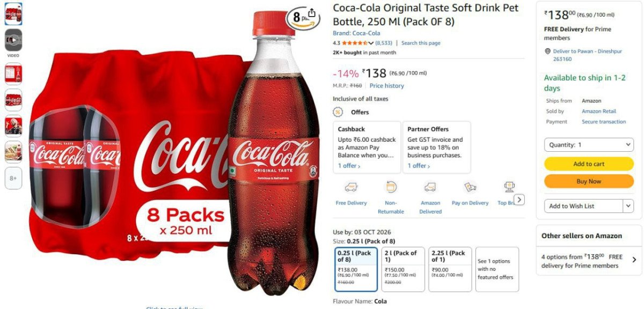Open the Price history link

click(386, 86)
